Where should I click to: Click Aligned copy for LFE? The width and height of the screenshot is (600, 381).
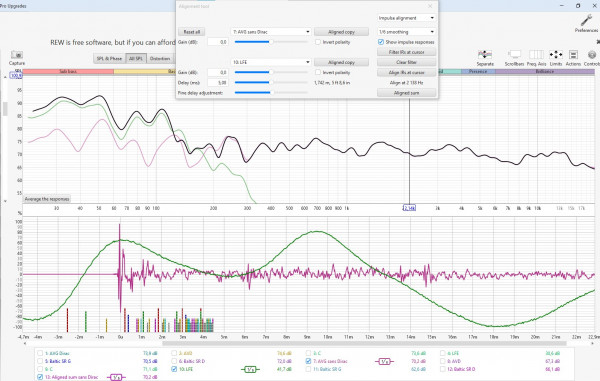tap(341, 62)
